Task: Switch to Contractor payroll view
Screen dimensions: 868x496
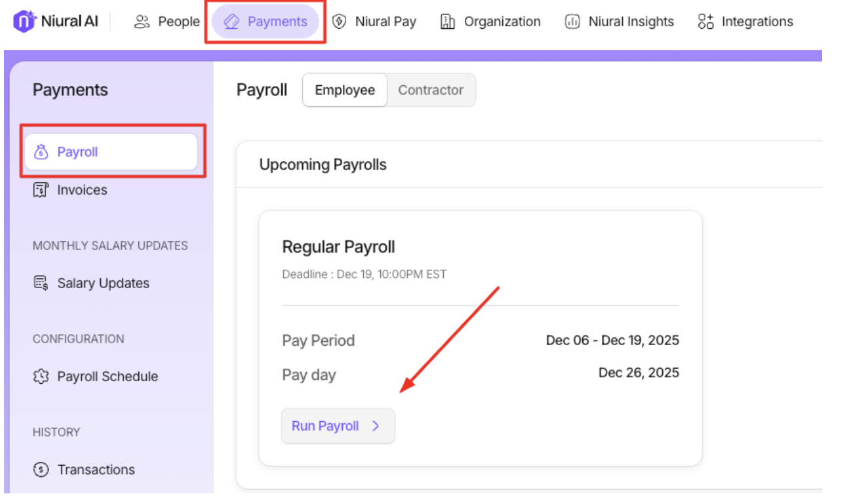Action: pos(431,91)
